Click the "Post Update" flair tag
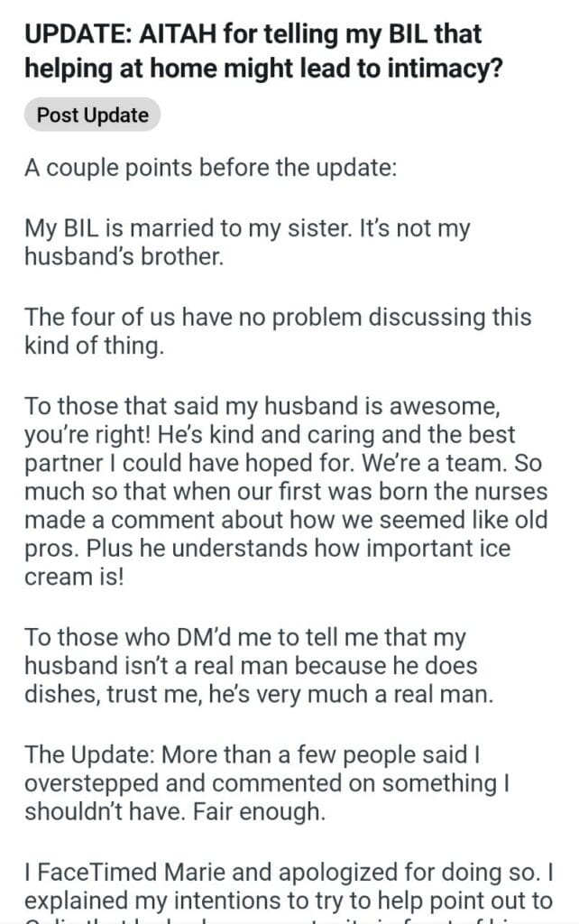This screenshot has height=924, width=579. coord(92,116)
